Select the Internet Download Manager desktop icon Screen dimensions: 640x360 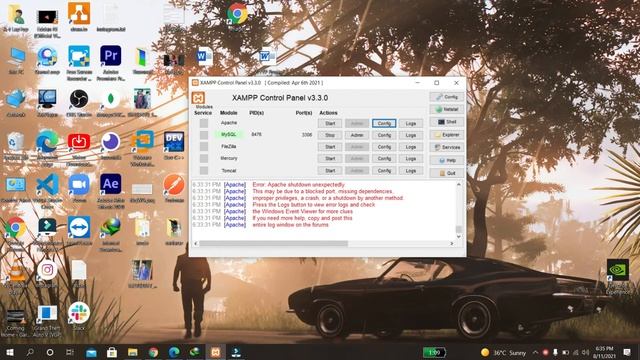(x=111, y=227)
